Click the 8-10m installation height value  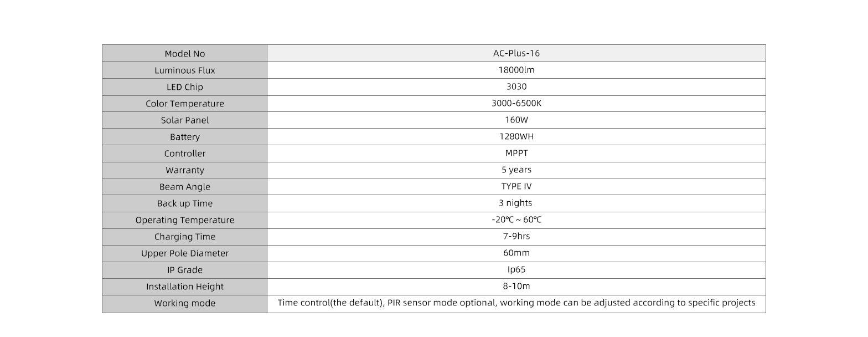click(x=516, y=287)
